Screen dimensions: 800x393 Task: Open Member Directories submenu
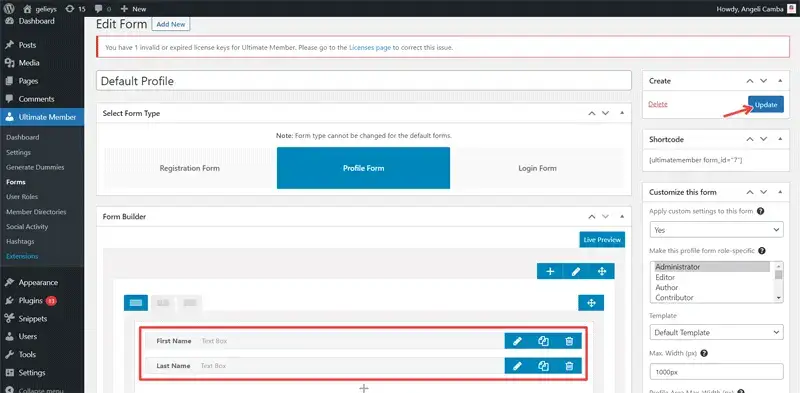coord(36,211)
